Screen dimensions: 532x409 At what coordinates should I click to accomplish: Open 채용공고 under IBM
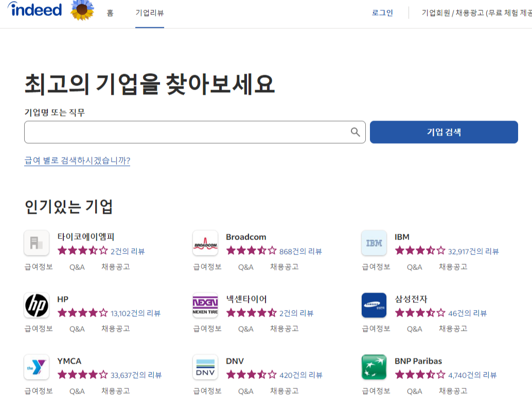pos(453,267)
